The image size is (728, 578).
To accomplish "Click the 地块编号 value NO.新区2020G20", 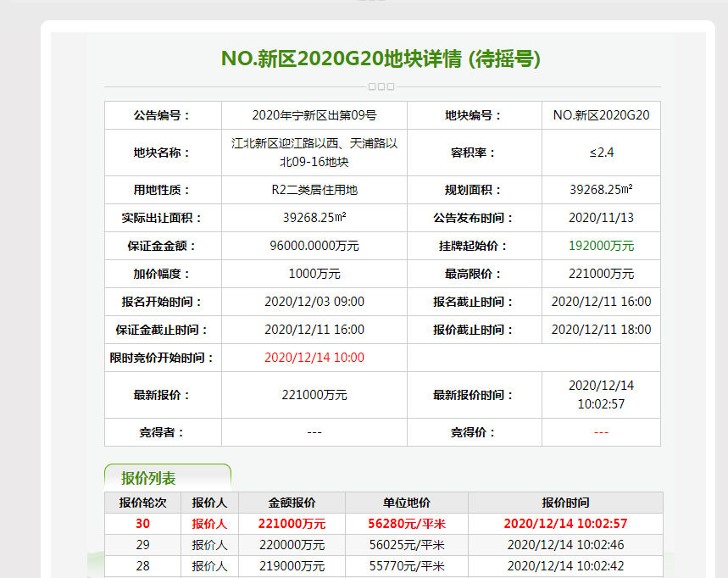I will click(x=601, y=115).
